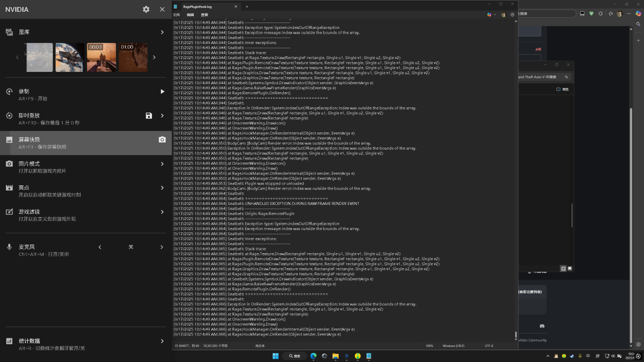Open Notepad 文件 menu
This screenshot has width=644, height=362.
coord(177,15)
